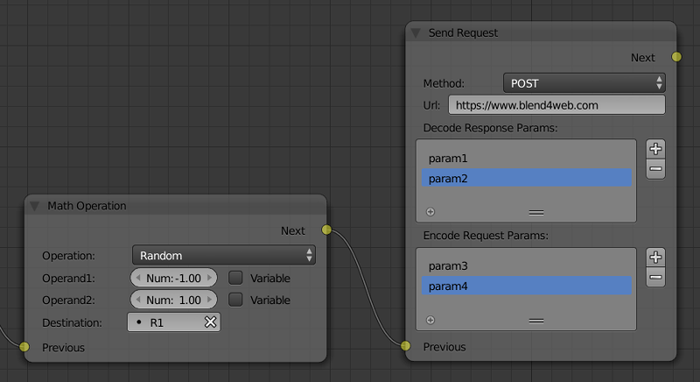
Task: Add a Decode Response param with plus
Action: [x=655, y=149]
